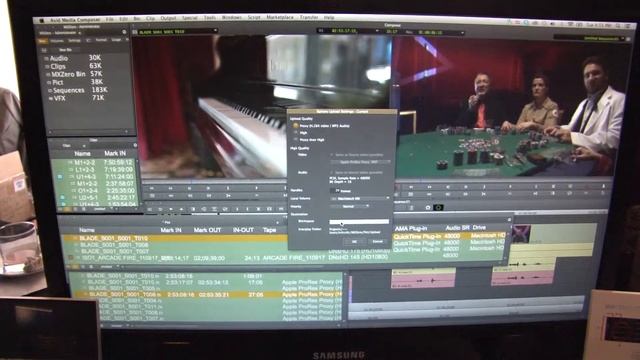Switch to the Settings tab in project window
640x360 pixels.
(x=74, y=41)
